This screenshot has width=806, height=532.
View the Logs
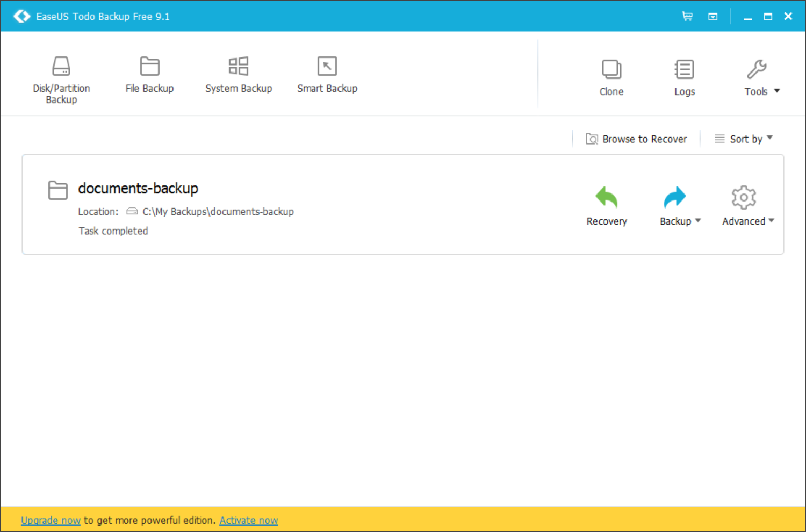coord(685,78)
